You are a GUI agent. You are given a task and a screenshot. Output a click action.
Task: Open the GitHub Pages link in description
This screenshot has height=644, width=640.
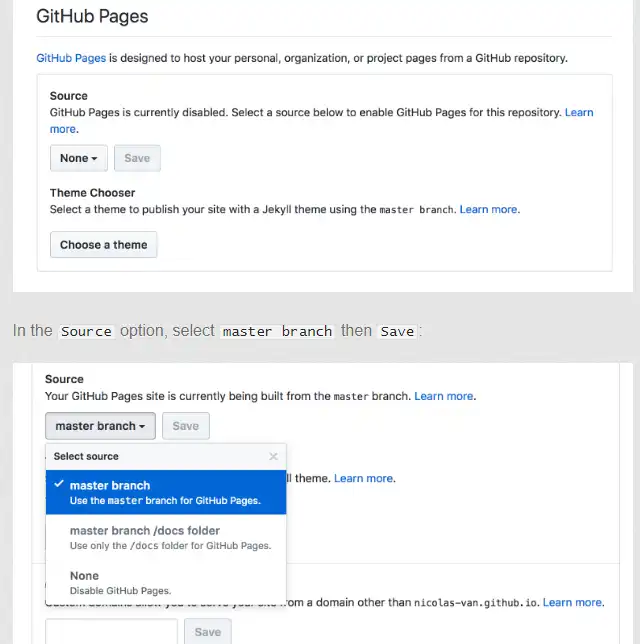pyautogui.click(x=71, y=58)
